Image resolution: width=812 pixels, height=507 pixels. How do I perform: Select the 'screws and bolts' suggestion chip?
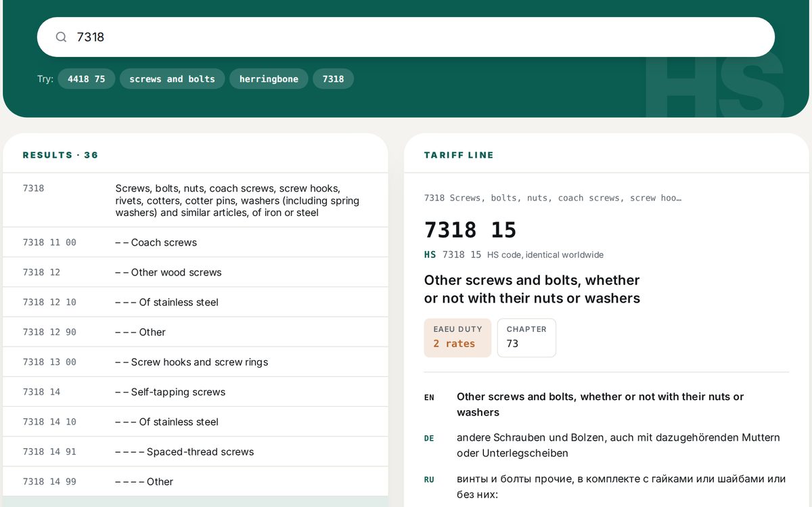pos(172,79)
